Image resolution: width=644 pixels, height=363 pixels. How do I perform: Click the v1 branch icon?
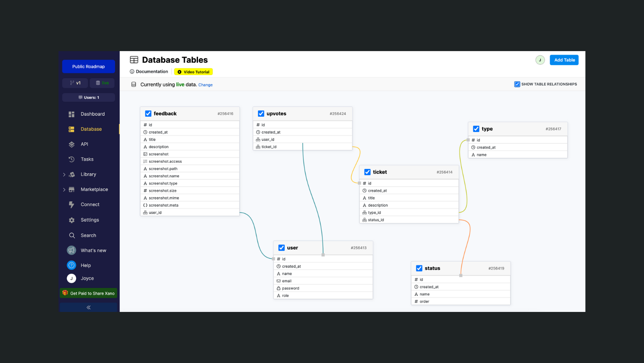[x=72, y=83]
